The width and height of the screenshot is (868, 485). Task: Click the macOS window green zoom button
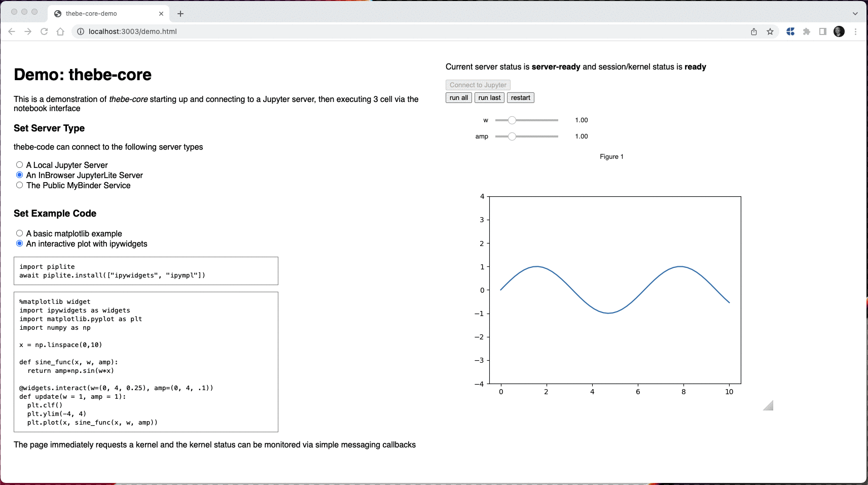point(34,12)
